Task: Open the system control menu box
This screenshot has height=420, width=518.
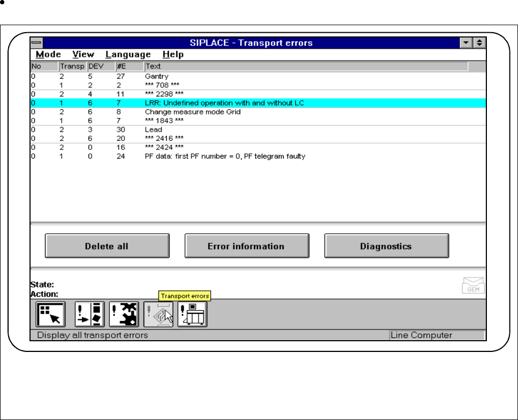Action: [36, 42]
